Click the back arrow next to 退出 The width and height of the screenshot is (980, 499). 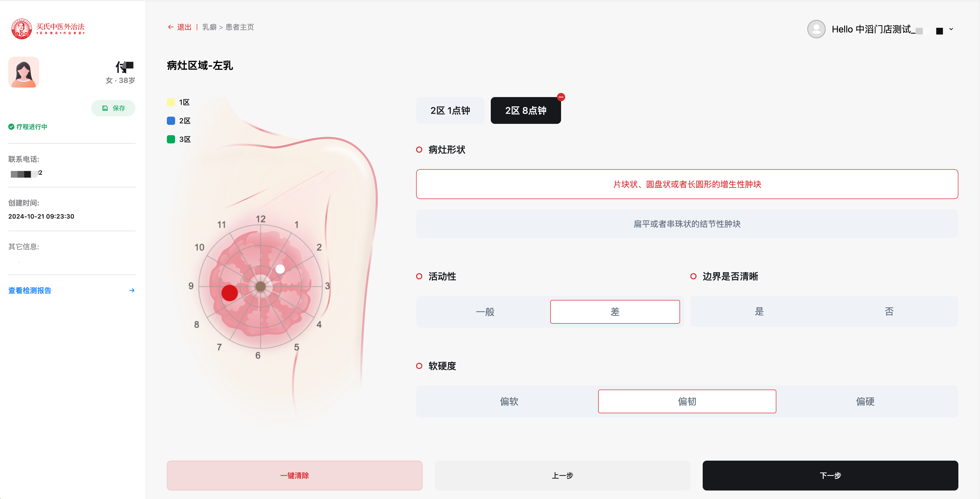tap(170, 27)
